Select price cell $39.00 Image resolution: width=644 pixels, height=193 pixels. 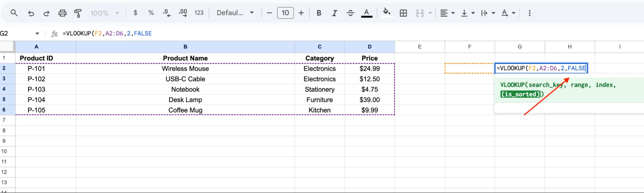point(370,100)
